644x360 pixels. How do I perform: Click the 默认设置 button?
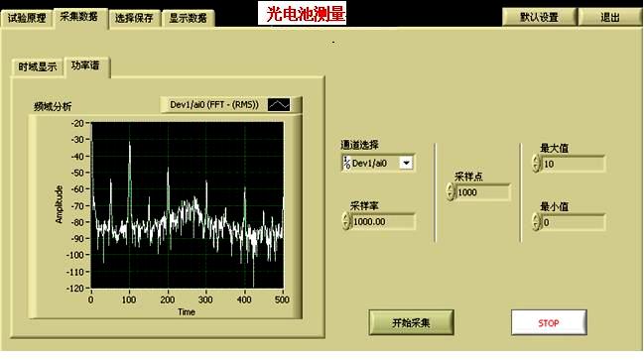539,17
